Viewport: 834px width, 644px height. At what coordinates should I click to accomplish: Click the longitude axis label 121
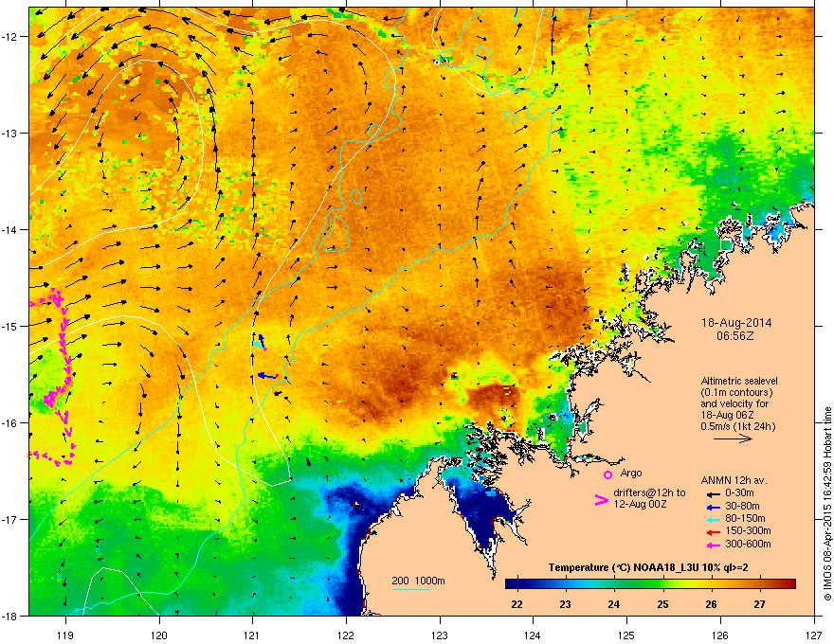[252, 635]
